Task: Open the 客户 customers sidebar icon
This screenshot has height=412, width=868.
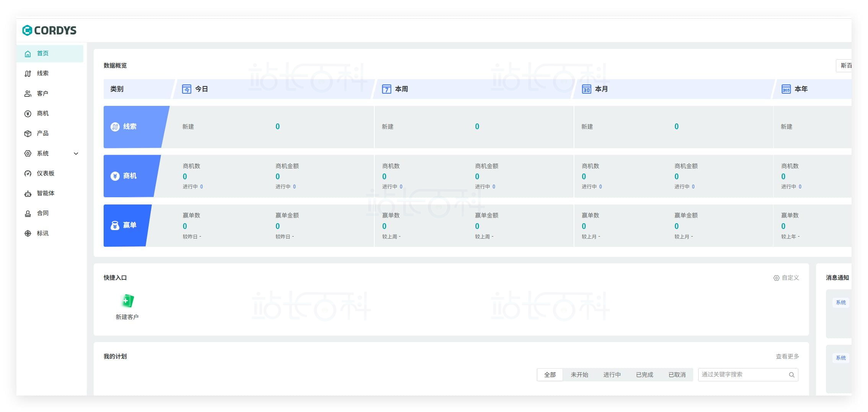Action: click(x=28, y=94)
